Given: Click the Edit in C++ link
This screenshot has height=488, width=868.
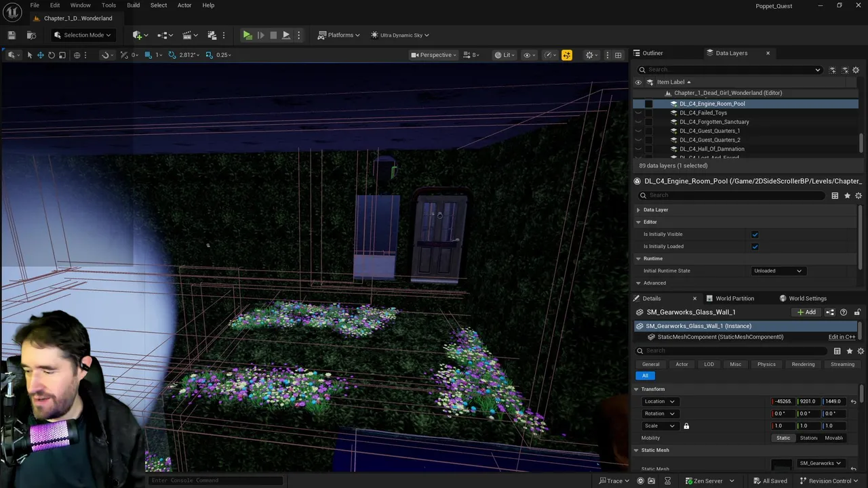Looking at the screenshot, I should (x=842, y=337).
